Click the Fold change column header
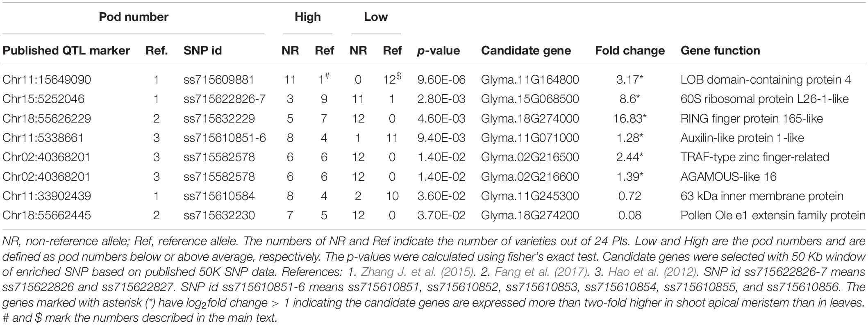This screenshot has height=325, width=868. [x=629, y=50]
